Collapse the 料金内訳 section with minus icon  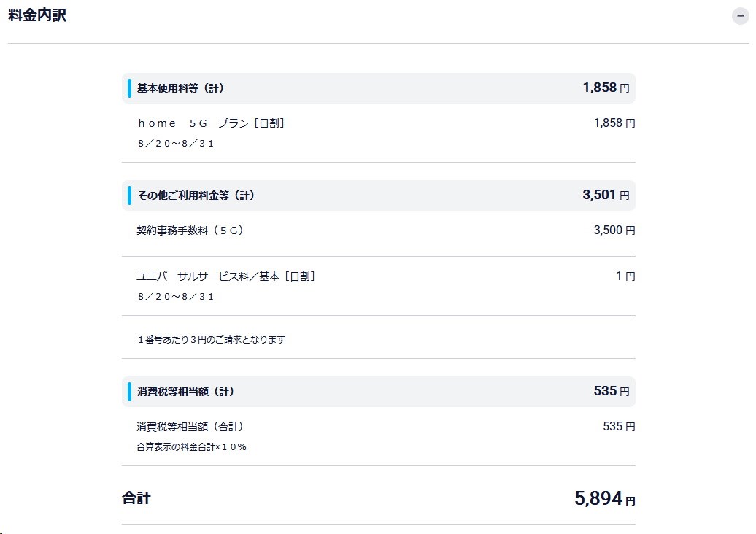click(x=740, y=15)
